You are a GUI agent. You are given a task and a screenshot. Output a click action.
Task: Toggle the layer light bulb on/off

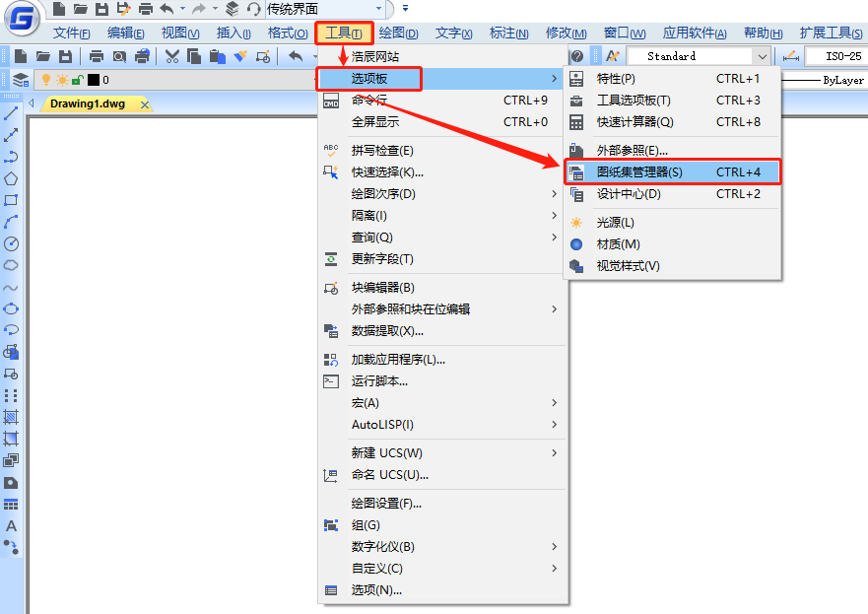coord(45,80)
